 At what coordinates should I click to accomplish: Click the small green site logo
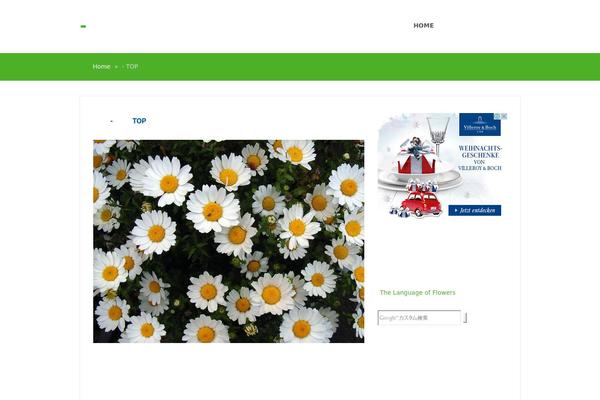click(x=83, y=26)
